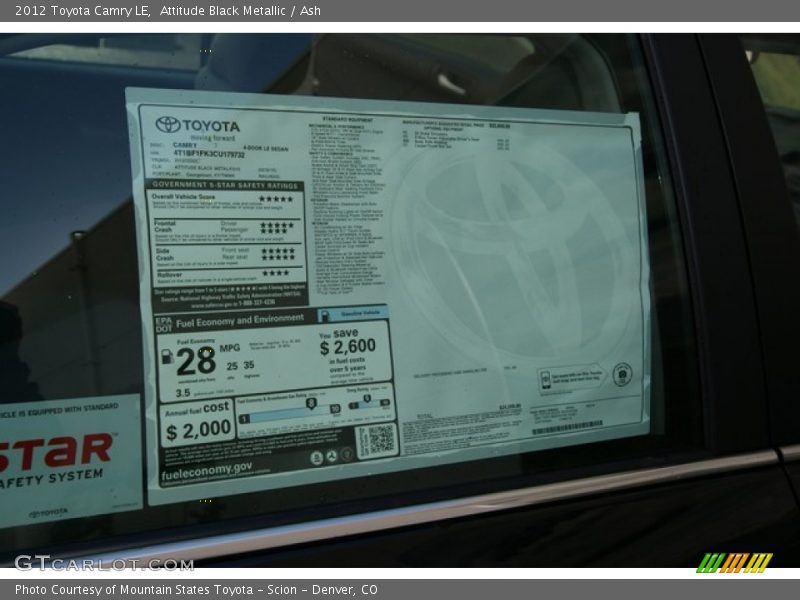Click the VIN 4T1BF1FK3CU179732
This screenshot has height=600, width=800.
click(209, 153)
